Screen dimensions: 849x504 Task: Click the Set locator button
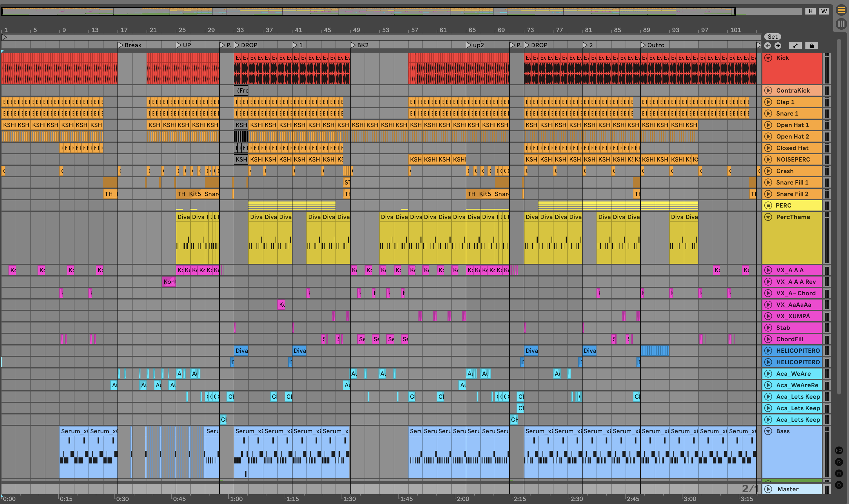coord(772,37)
